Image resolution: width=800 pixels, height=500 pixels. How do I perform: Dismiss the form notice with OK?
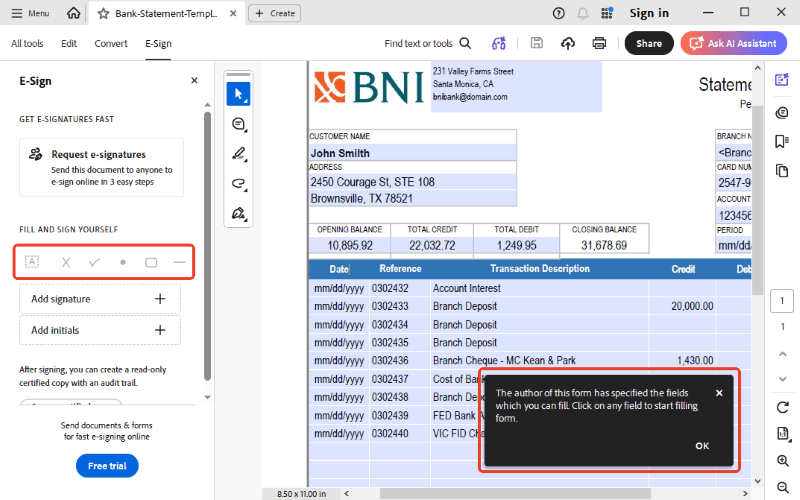(x=702, y=446)
